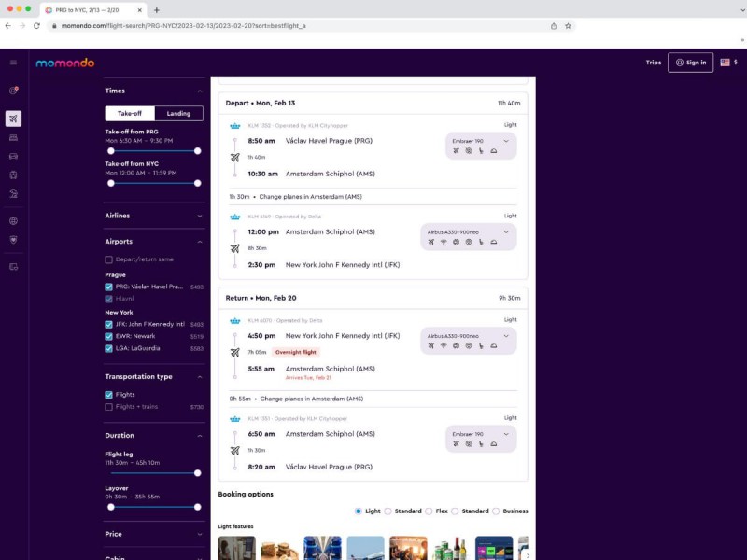Open the Flights section in the sidebar
Image resolution: width=747 pixels, height=560 pixels.
point(13,119)
